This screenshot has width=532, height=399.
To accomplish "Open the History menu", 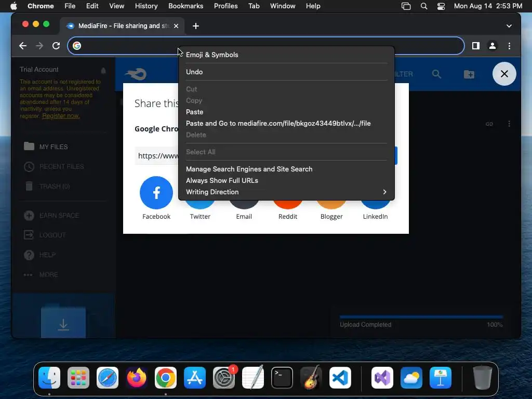I will coord(146,6).
